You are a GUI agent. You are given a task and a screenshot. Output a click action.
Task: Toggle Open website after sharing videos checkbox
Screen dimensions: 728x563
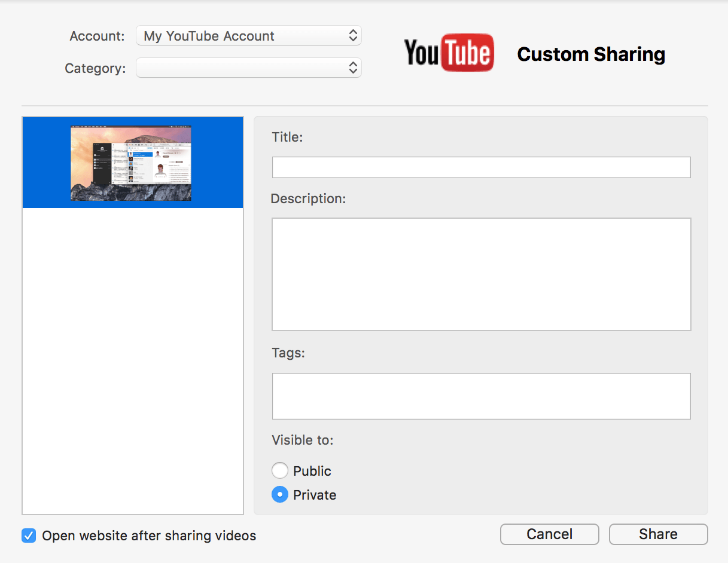(x=29, y=536)
